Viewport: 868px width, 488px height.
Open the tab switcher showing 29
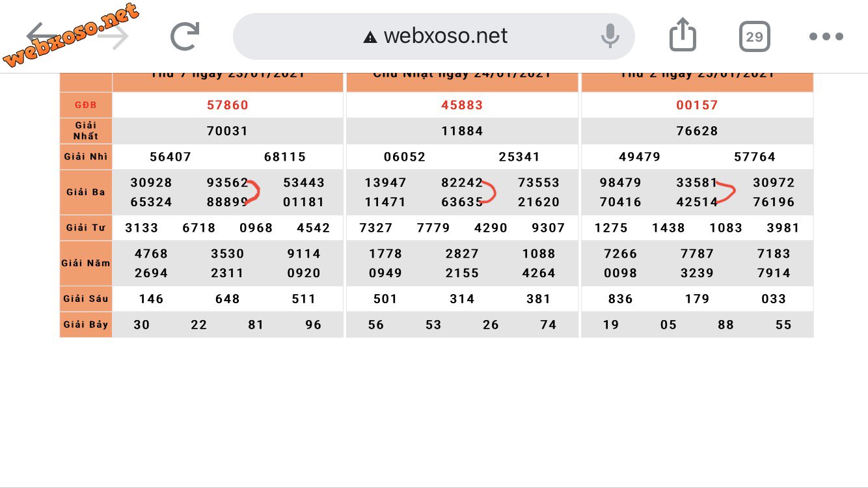(x=754, y=36)
